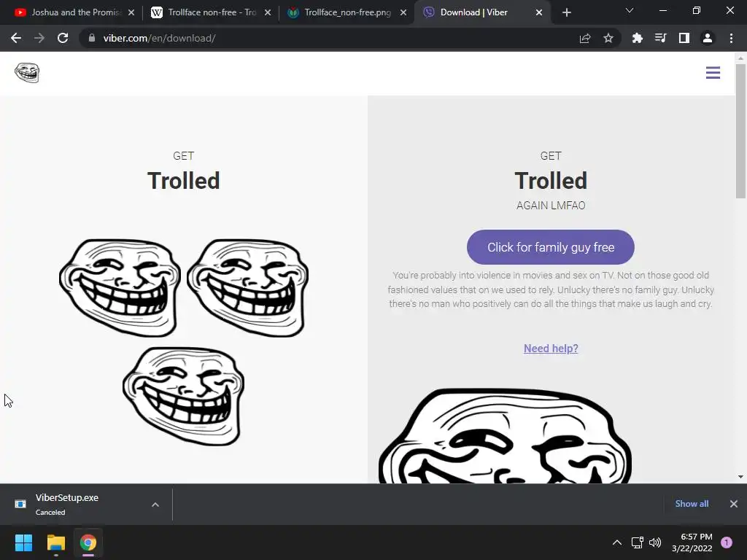Open the volume tray icon
Image resolution: width=747 pixels, height=560 pixels.
[656, 542]
